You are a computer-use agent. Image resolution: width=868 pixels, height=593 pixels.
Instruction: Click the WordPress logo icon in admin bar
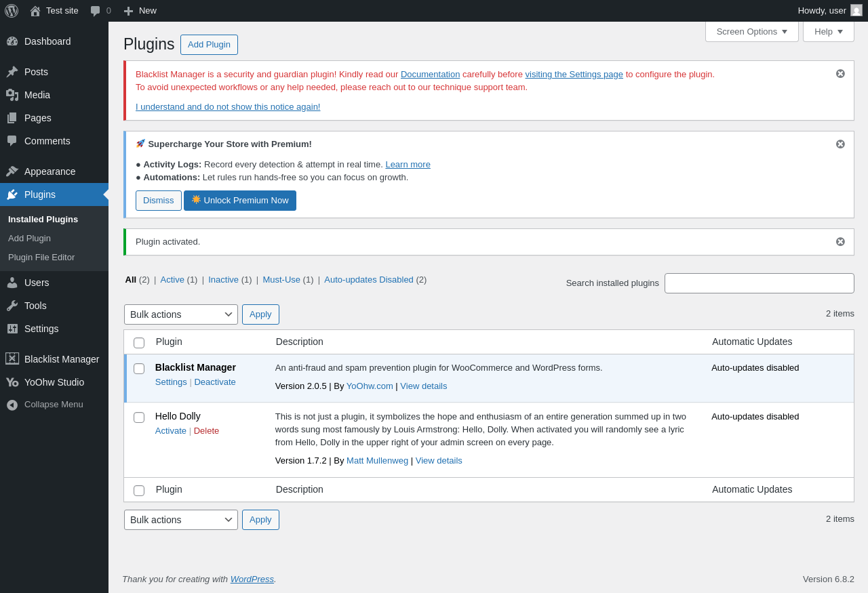click(x=12, y=11)
